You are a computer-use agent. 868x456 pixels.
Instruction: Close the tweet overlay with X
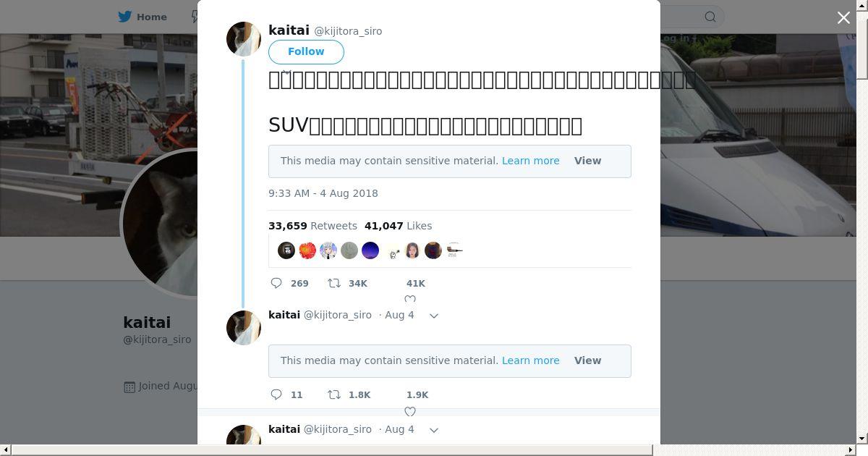pos(843,17)
